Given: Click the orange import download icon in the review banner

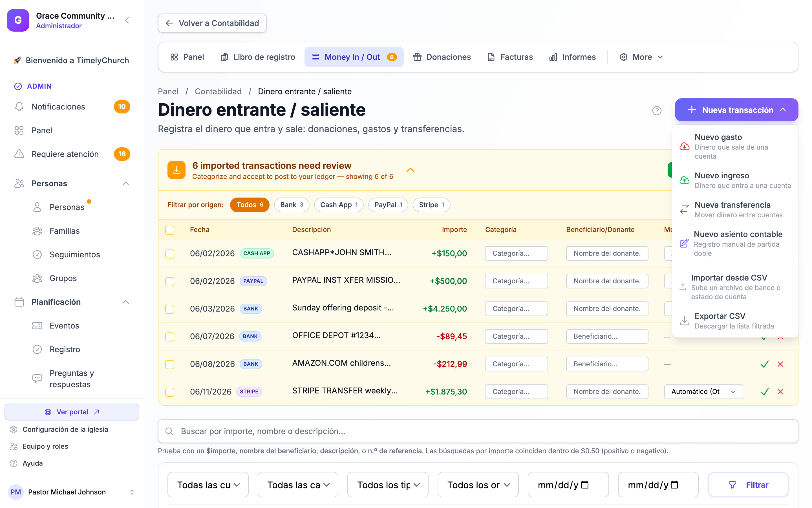Looking at the screenshot, I should pyautogui.click(x=176, y=170).
